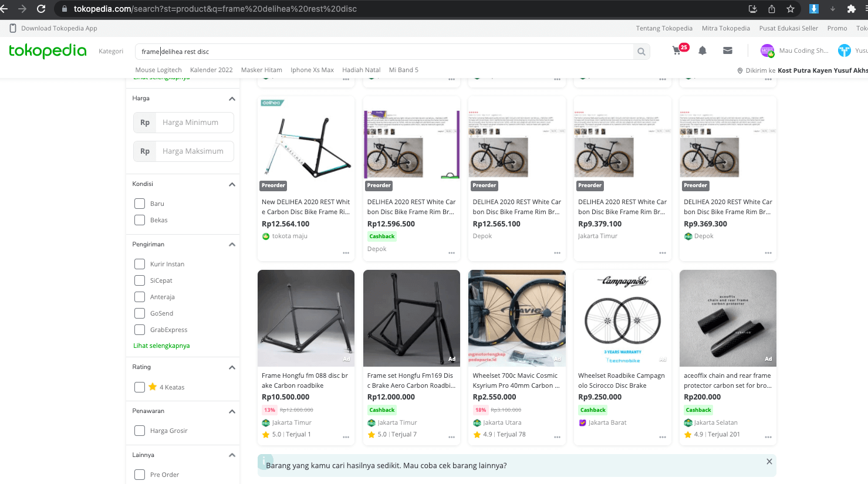
Task: Open the Campagnolo wheelset product image
Action: [x=622, y=318]
